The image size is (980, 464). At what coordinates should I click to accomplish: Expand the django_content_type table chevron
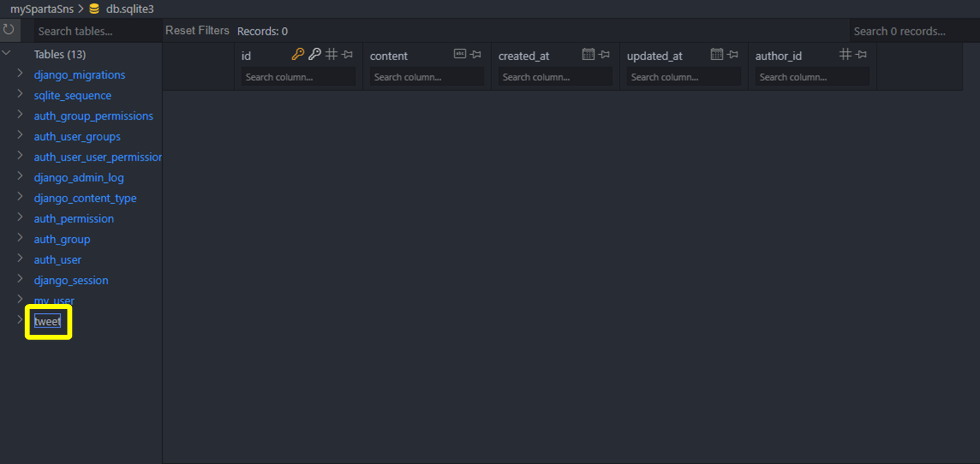20,196
